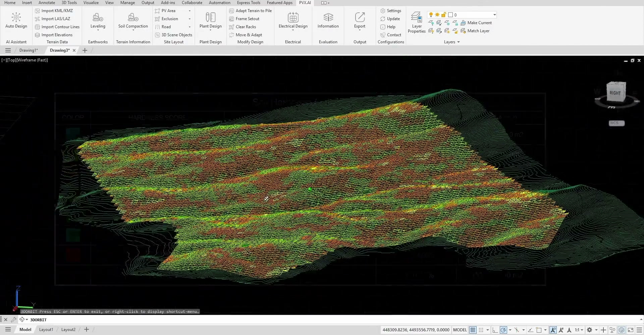Click Match Layer button
The width and height of the screenshot is (644, 335).
[x=475, y=31]
